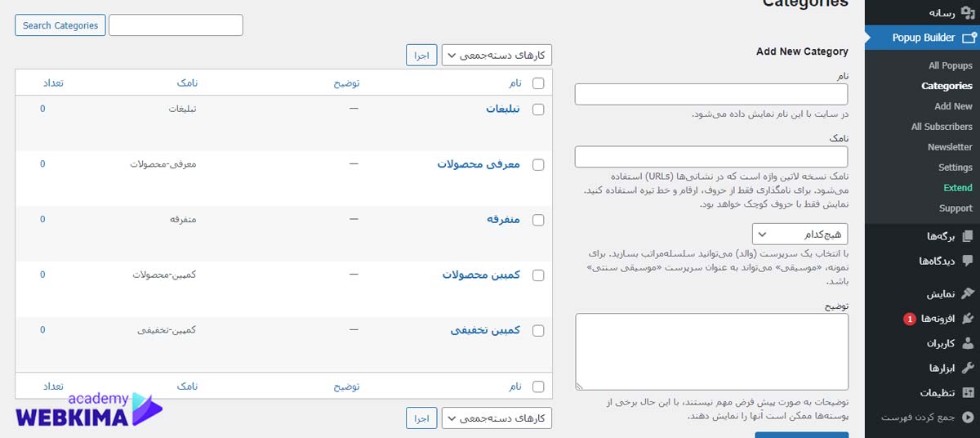The width and height of the screenshot is (980, 438).
Task: Focus the description (توضیح) textarea
Action: point(711,351)
